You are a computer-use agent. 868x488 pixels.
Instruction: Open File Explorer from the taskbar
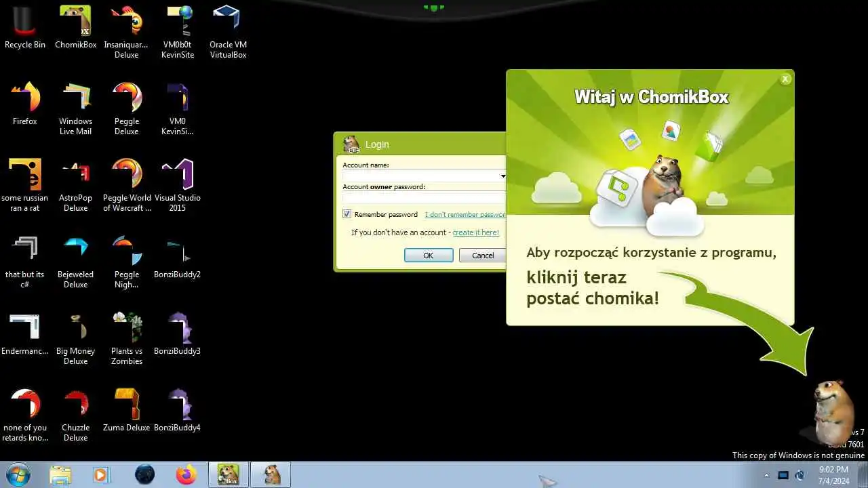(60, 475)
